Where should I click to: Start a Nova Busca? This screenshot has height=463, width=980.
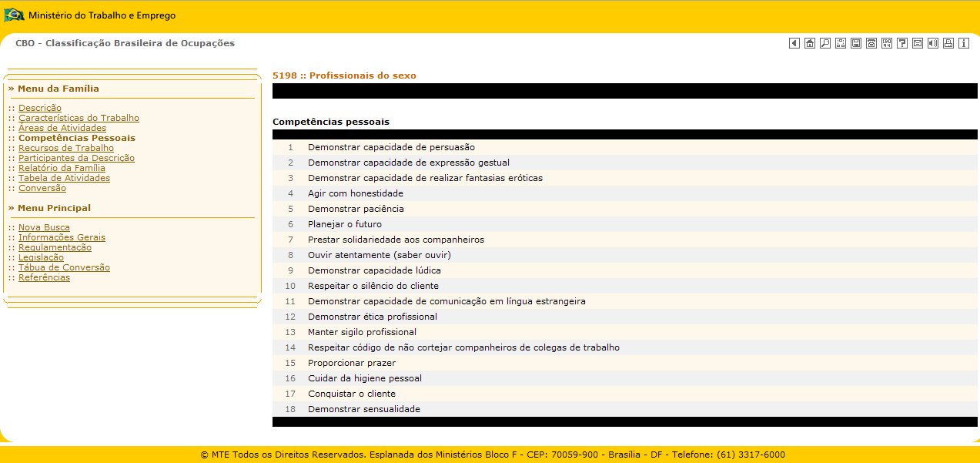(44, 227)
